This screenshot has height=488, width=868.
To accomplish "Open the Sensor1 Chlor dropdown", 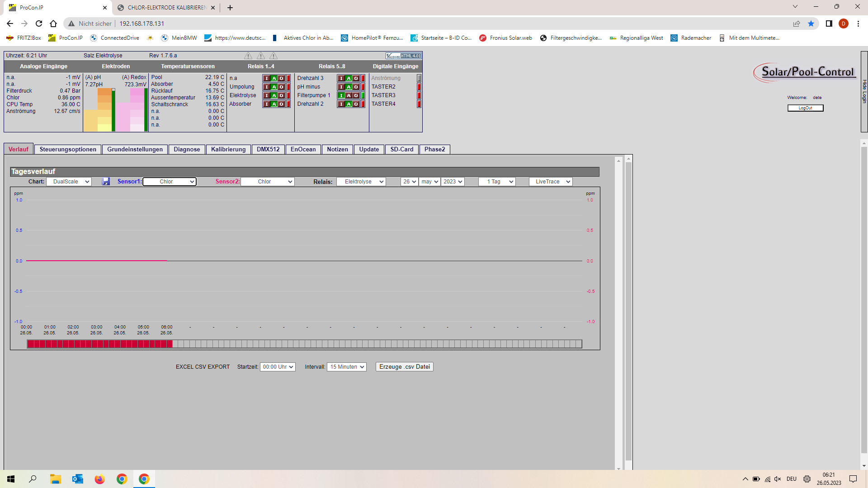I will (x=170, y=182).
